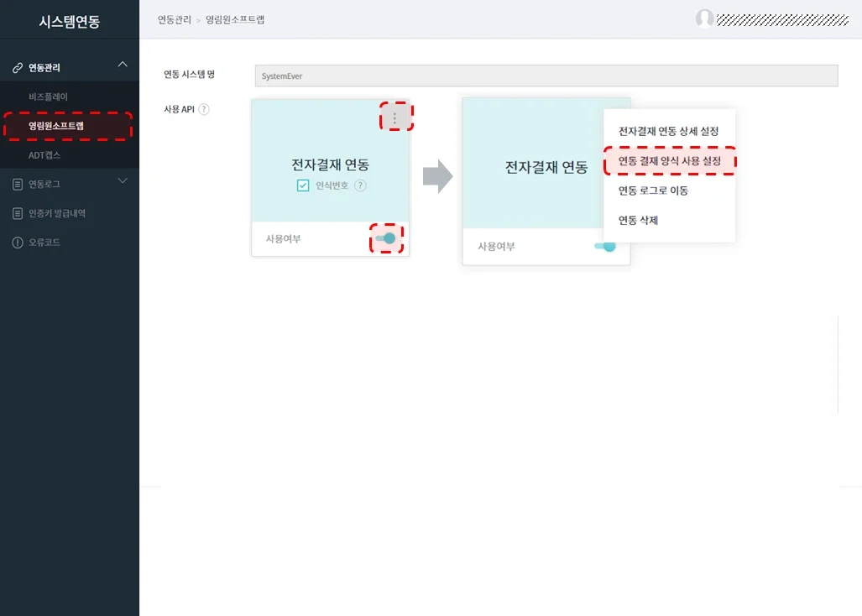
Task: Click the SystemEver system name field
Action: 546,76
